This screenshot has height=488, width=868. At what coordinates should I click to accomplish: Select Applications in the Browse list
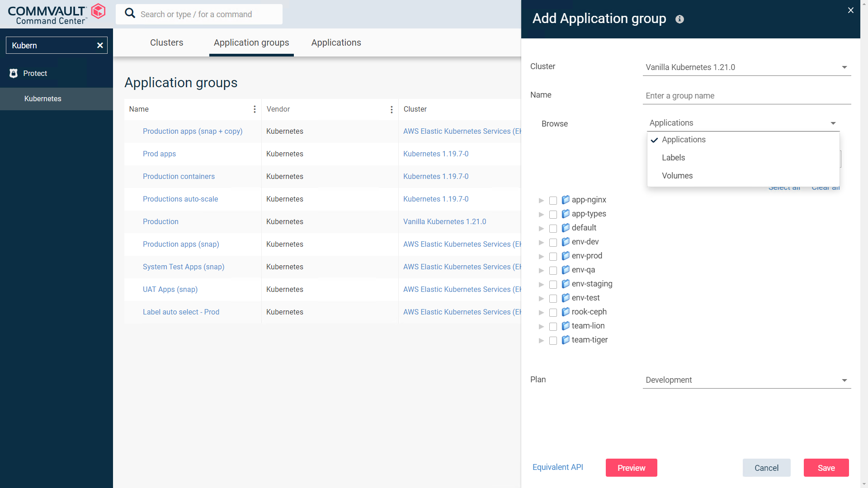743,140
